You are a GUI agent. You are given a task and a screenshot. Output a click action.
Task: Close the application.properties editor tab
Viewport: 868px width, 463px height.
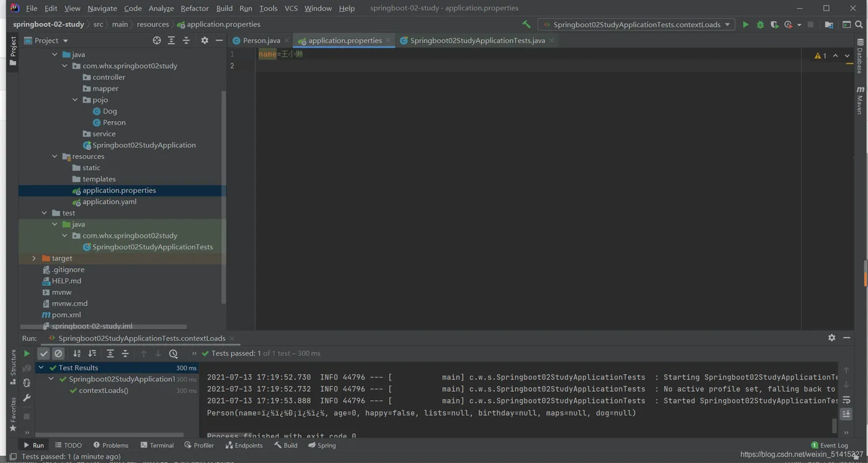(x=389, y=40)
